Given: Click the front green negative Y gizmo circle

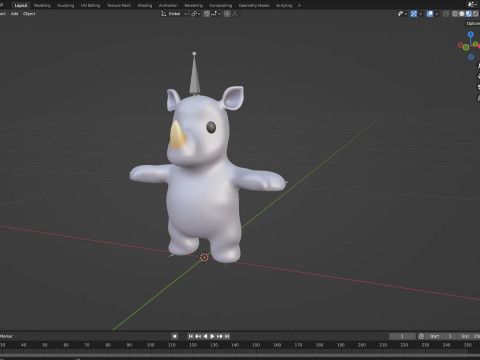Looking at the screenshot, I should click(x=466, y=47).
